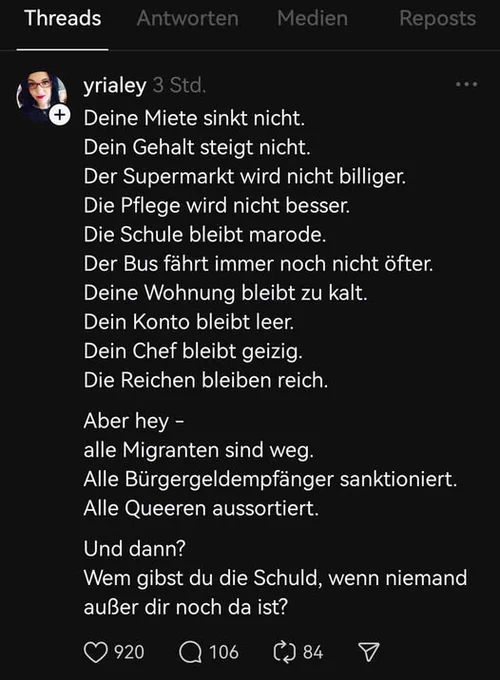
Task: Like the post with the heart icon
Action: click(x=95, y=652)
